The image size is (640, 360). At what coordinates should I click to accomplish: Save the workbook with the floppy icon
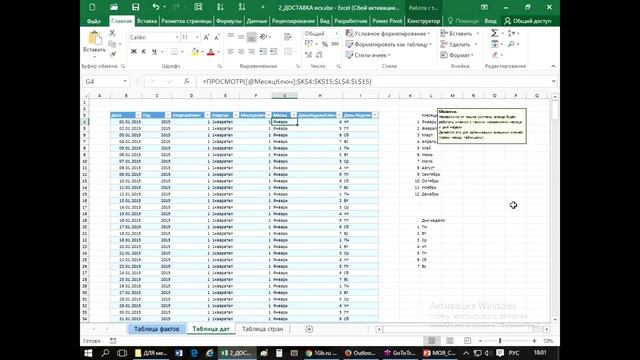point(136,7)
